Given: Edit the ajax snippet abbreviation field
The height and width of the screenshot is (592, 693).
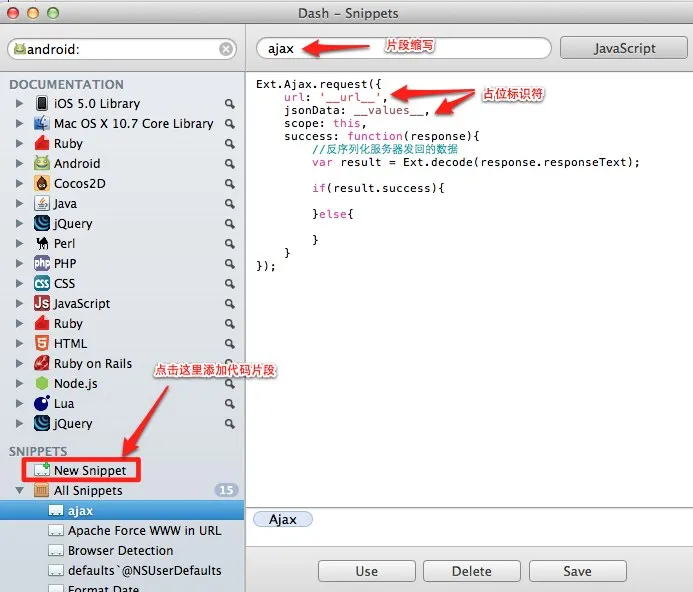Looking at the screenshot, I should pyautogui.click(x=404, y=48).
